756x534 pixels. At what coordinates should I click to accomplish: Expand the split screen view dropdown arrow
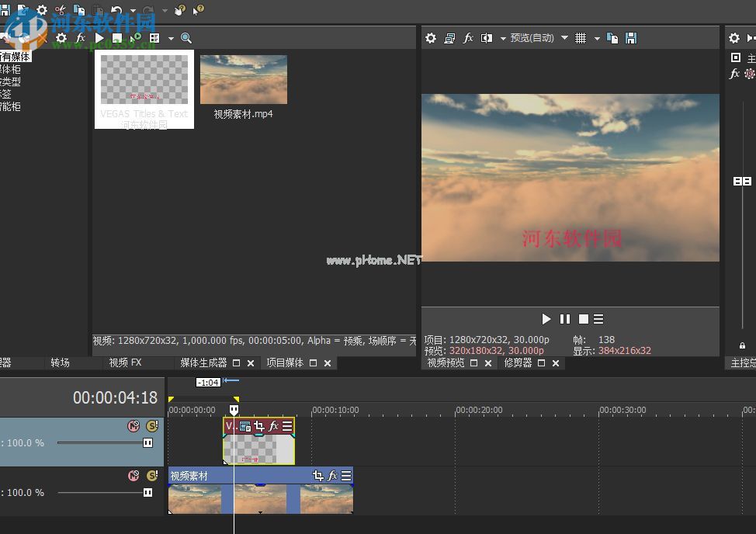pos(503,39)
